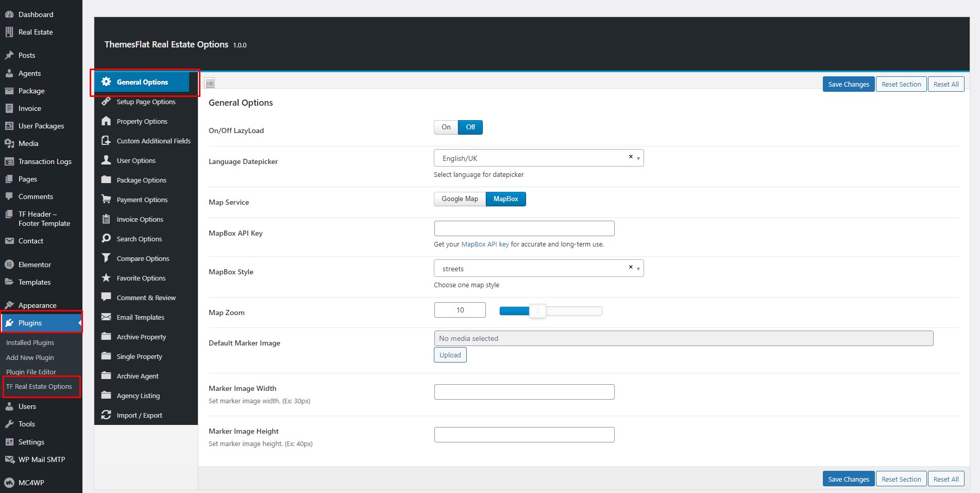
Task: Click the Package archive icon
Action: [9, 91]
